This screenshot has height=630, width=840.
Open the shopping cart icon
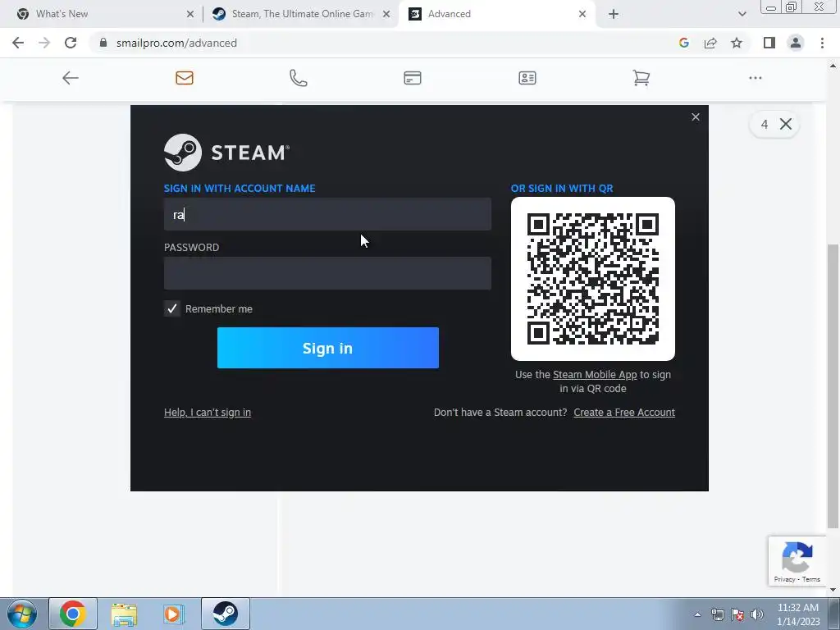click(x=641, y=78)
